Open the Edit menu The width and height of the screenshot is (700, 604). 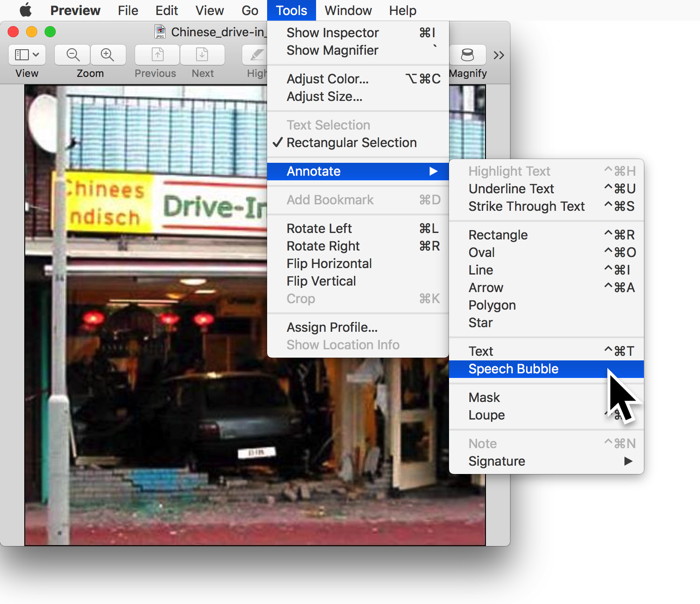coord(167,10)
